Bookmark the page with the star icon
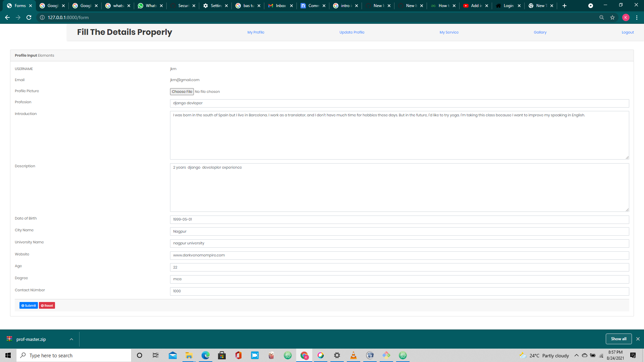The width and height of the screenshot is (644, 362). tap(612, 17)
